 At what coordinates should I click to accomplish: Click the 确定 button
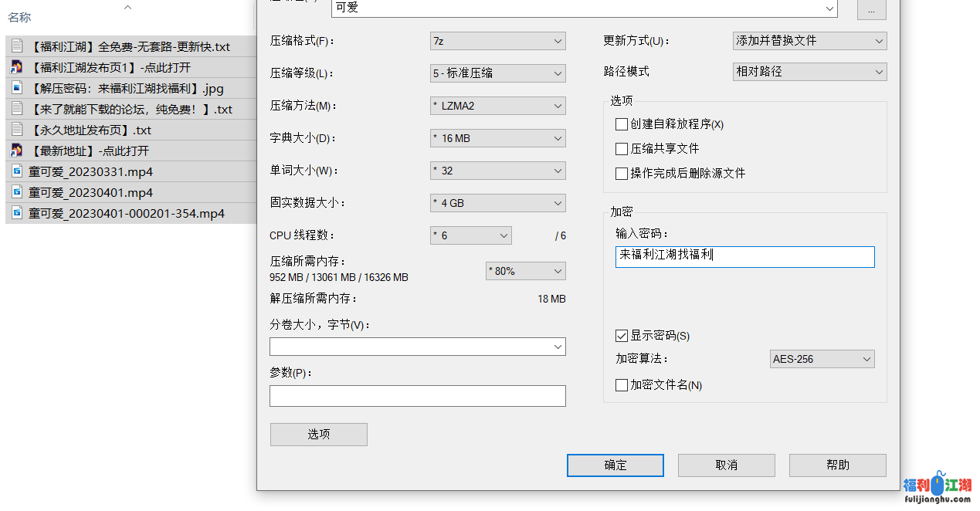(x=615, y=465)
